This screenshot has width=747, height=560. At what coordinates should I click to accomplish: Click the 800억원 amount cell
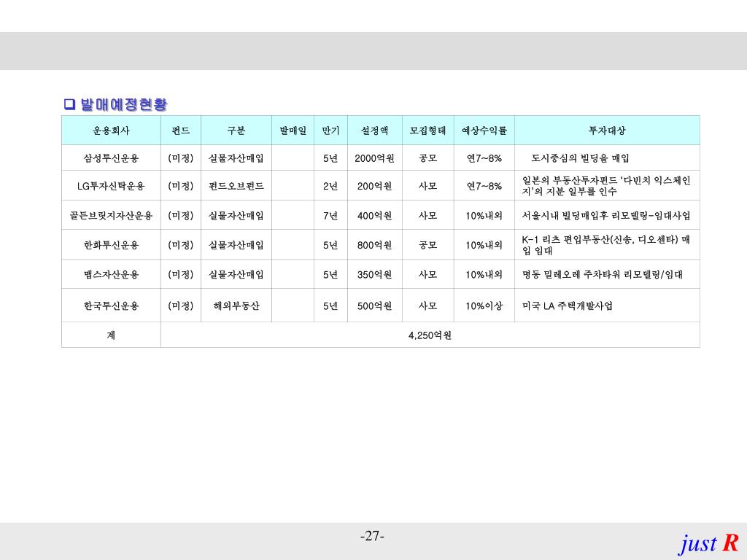375,245
